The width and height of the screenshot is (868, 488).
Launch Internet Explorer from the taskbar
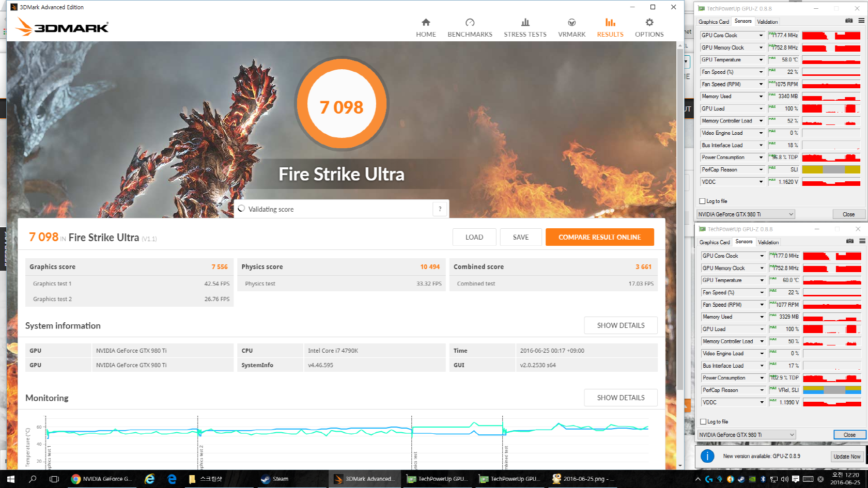[x=149, y=479]
